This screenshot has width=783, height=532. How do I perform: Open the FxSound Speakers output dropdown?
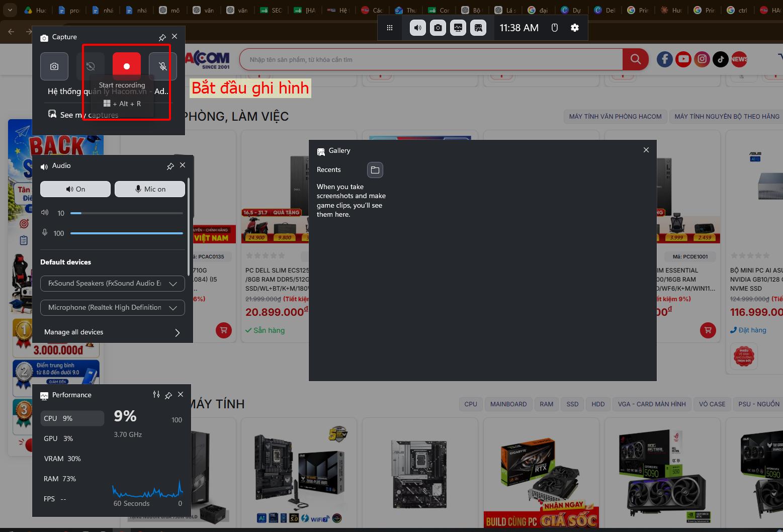tap(113, 284)
